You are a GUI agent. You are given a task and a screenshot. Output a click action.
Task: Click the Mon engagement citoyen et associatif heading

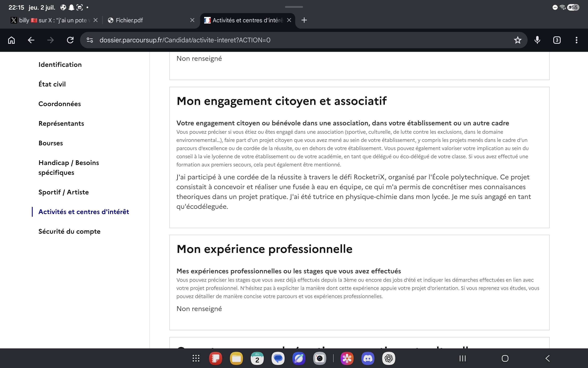[x=281, y=101]
